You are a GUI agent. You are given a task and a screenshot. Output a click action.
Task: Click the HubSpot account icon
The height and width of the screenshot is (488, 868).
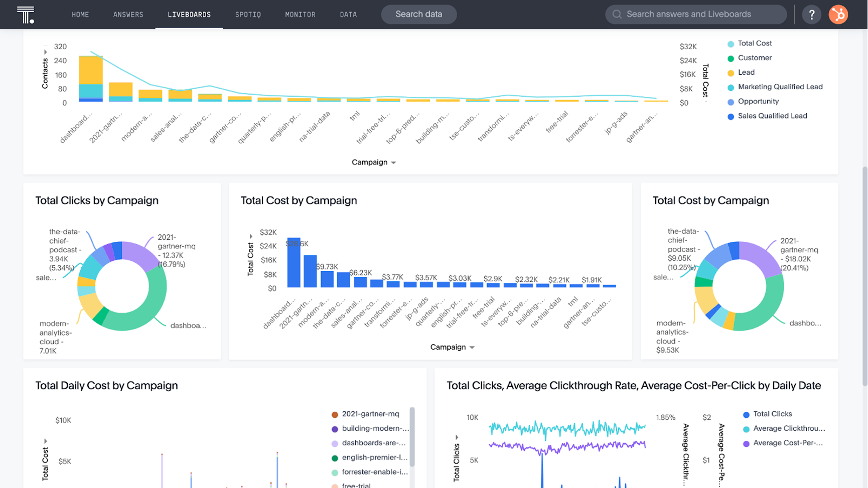838,14
